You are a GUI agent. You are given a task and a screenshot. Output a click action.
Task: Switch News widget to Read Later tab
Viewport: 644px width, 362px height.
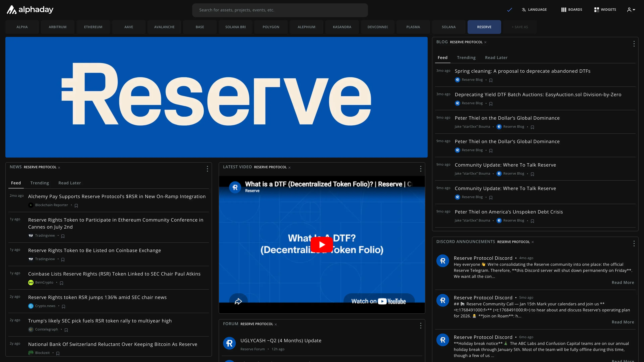tap(70, 183)
